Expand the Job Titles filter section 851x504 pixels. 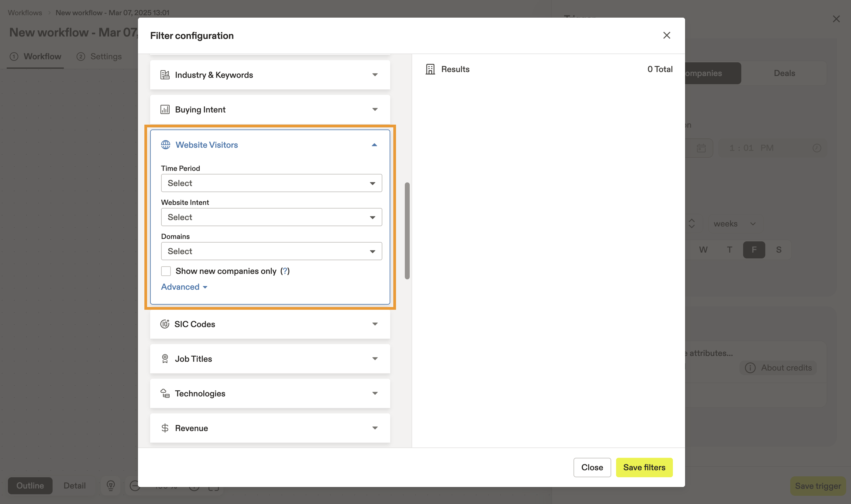pos(374,359)
